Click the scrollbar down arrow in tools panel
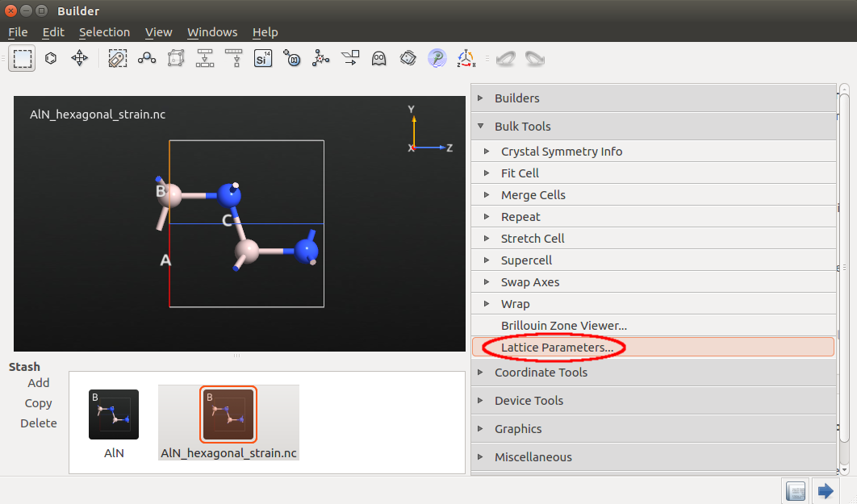The image size is (857, 504). click(844, 469)
